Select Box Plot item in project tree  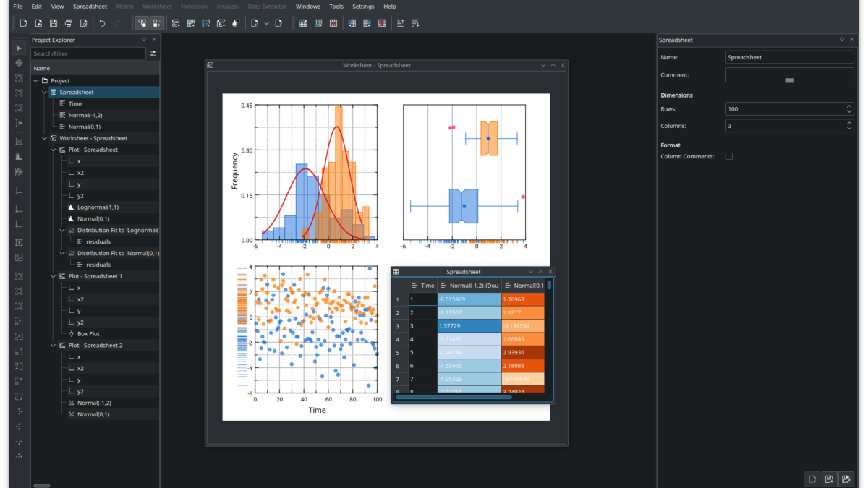88,334
